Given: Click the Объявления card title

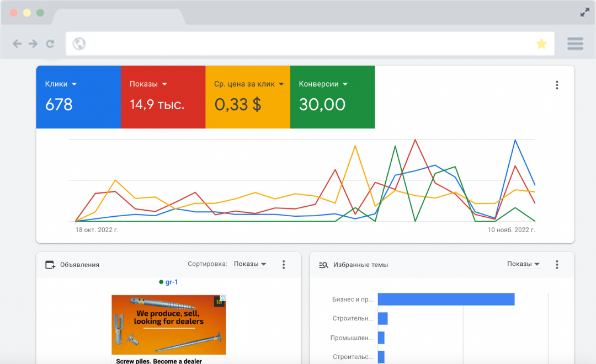Looking at the screenshot, I should pyautogui.click(x=80, y=265).
